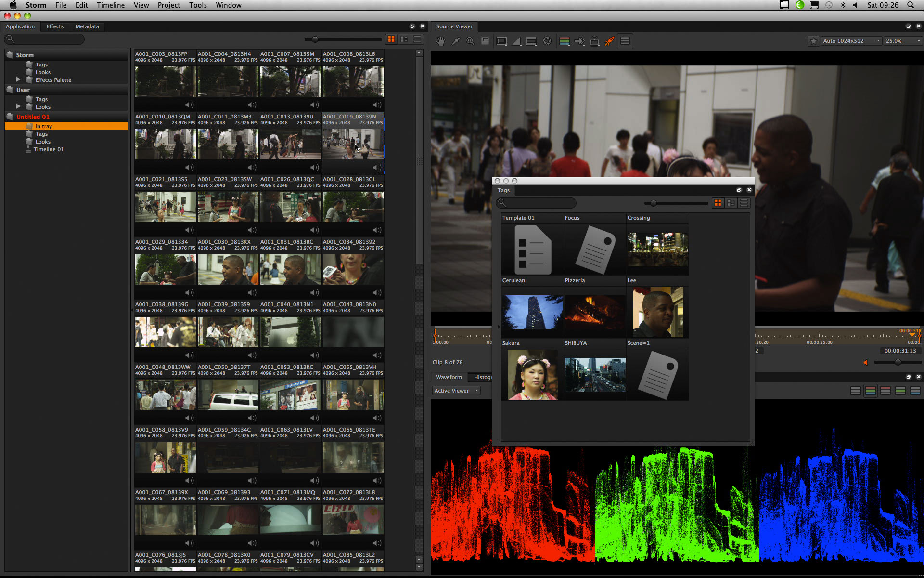Click the Scene=1 tag document icon
Image resolution: width=924 pixels, height=578 pixels.
click(657, 375)
